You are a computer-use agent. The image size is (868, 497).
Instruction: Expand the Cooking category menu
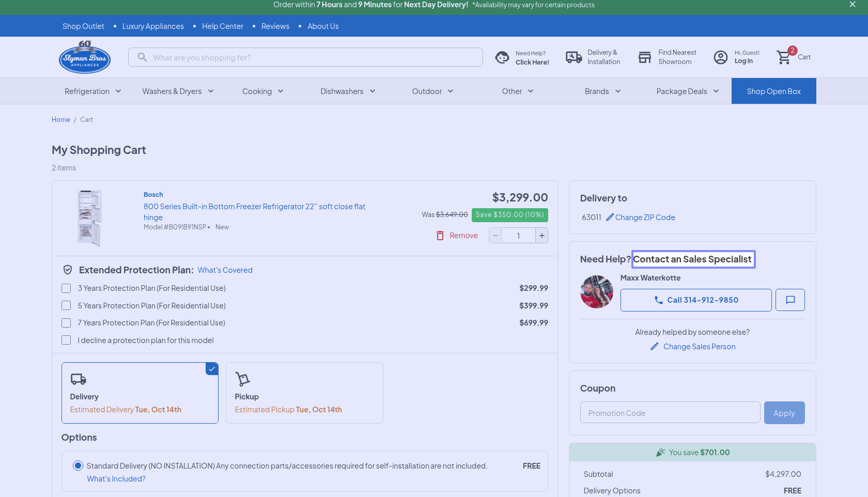262,91
